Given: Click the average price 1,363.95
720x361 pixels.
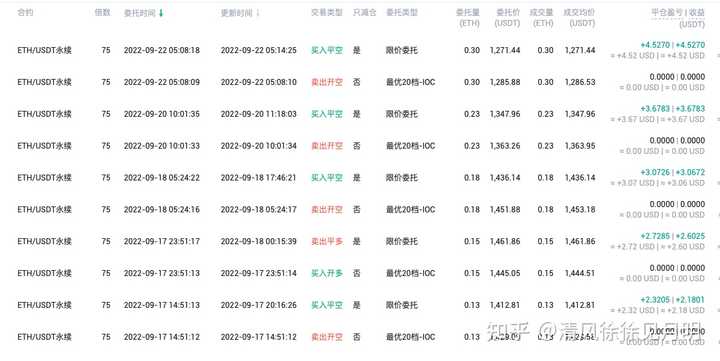Looking at the screenshot, I should [x=580, y=146].
